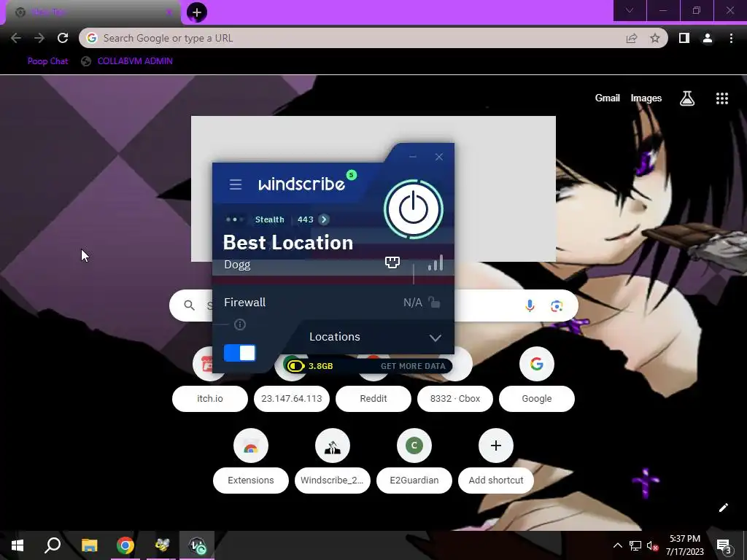Reload the current page
Screen dimensions: 747x560
(x=63, y=38)
